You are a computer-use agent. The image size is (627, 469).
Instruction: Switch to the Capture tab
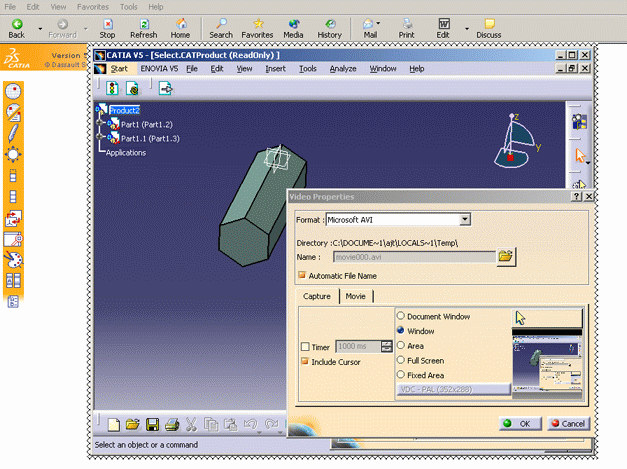pos(317,296)
